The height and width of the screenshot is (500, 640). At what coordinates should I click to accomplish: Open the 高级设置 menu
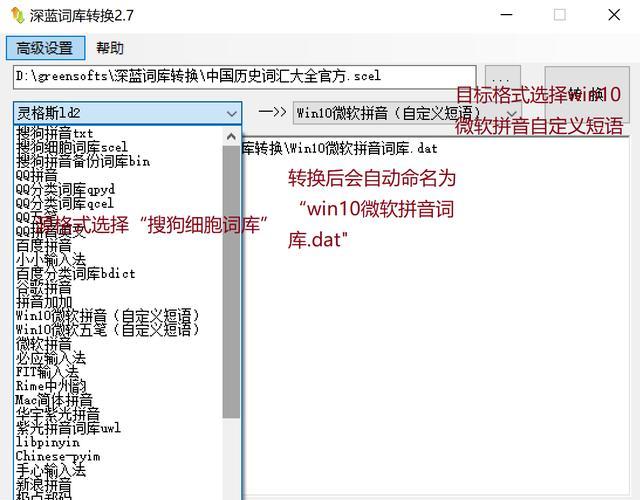(x=45, y=48)
